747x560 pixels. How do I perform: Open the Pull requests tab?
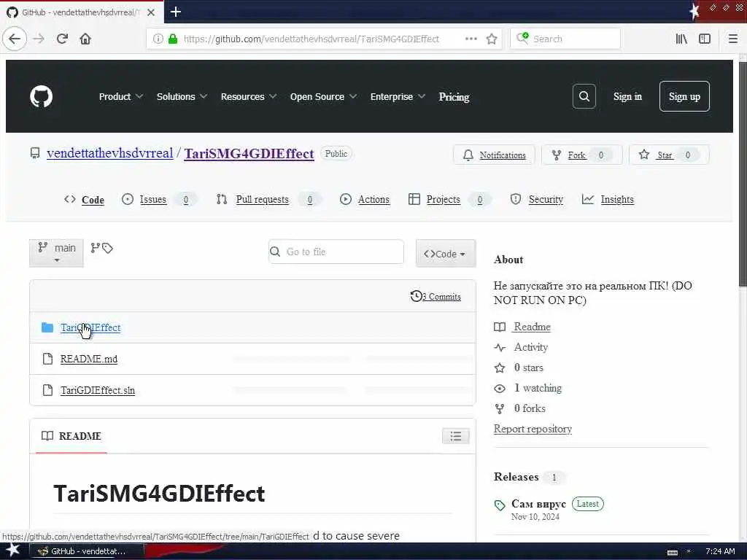(268, 200)
